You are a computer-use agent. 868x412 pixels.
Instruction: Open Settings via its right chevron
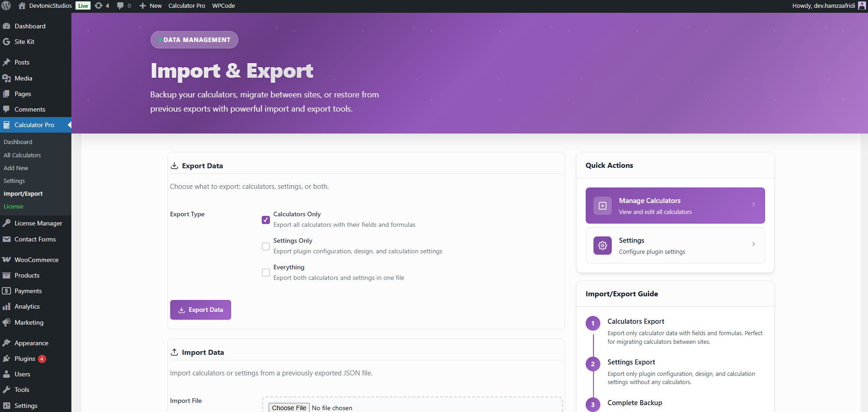(x=754, y=244)
